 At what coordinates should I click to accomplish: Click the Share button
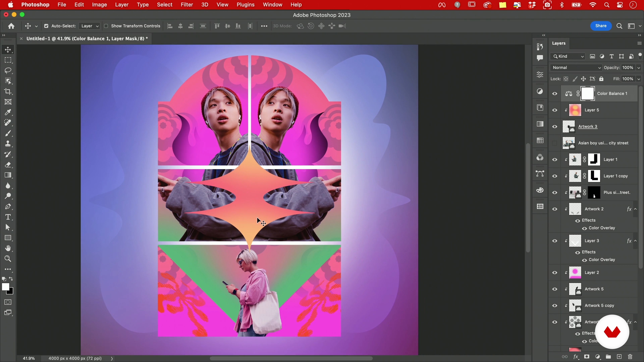[x=601, y=26]
